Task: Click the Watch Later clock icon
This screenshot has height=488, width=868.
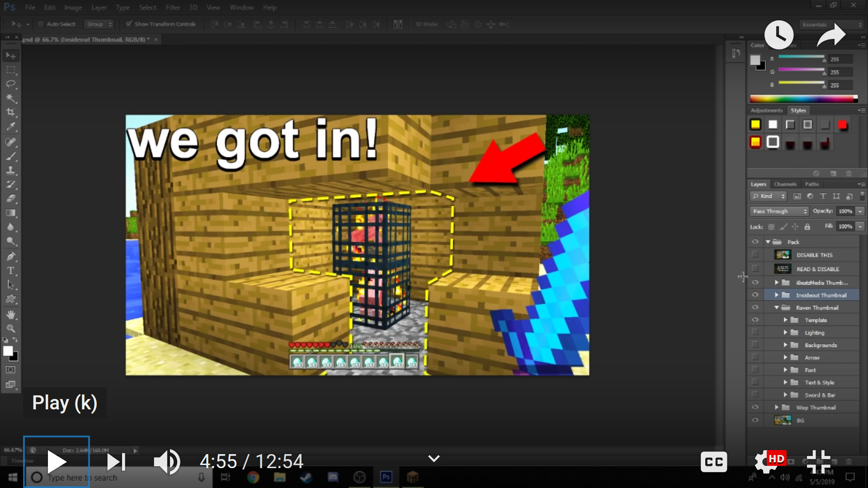Action: pyautogui.click(x=778, y=35)
